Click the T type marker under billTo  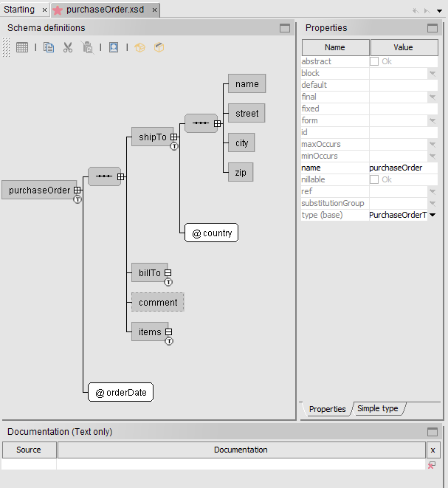[x=168, y=282]
